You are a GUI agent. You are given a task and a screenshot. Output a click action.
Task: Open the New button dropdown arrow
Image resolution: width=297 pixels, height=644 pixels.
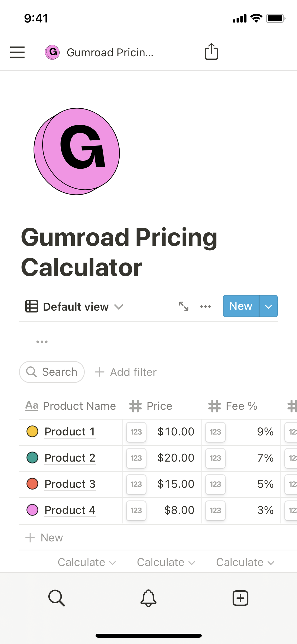(268, 306)
